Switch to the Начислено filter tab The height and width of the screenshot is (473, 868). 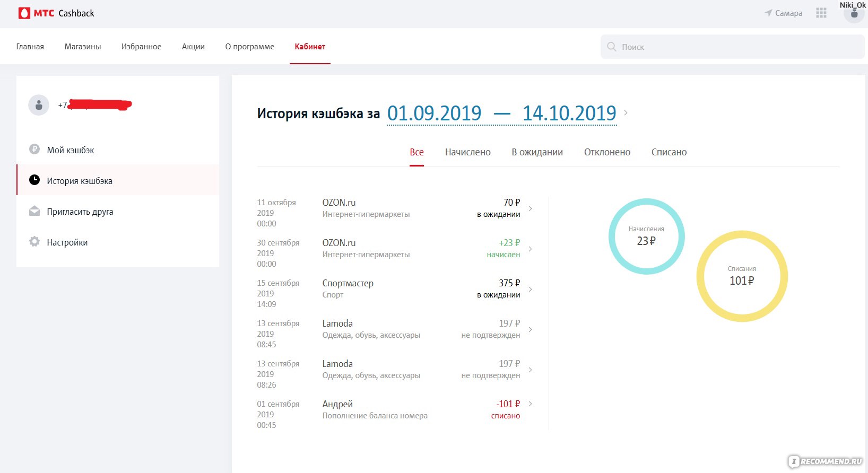pyautogui.click(x=468, y=152)
